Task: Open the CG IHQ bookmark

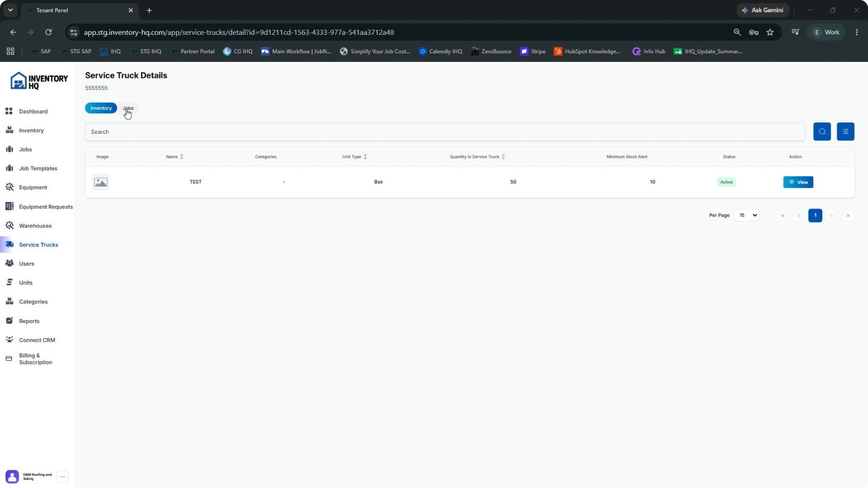Action: [238, 51]
